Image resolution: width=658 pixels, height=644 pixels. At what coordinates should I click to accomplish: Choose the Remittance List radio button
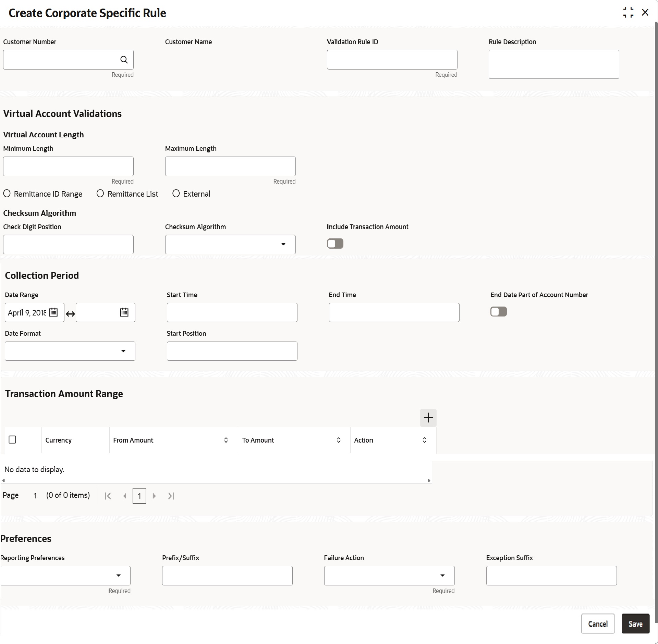coord(100,194)
